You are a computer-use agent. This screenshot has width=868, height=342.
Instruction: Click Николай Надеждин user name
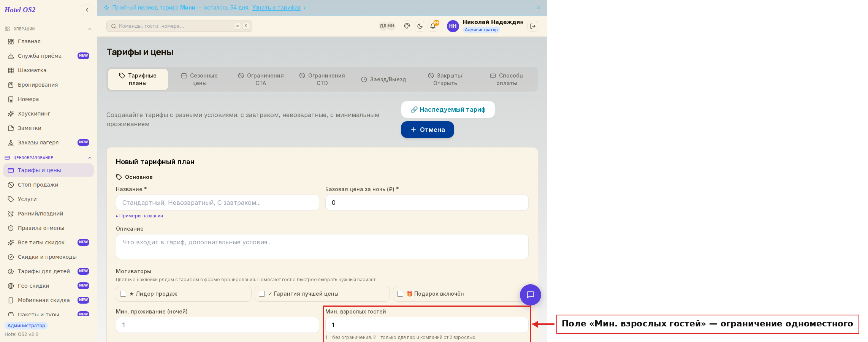pos(493,22)
